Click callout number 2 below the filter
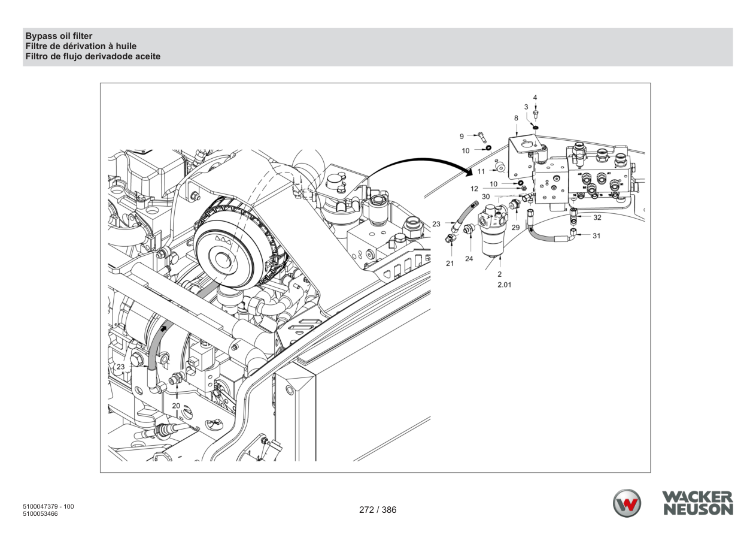 tap(500, 274)
